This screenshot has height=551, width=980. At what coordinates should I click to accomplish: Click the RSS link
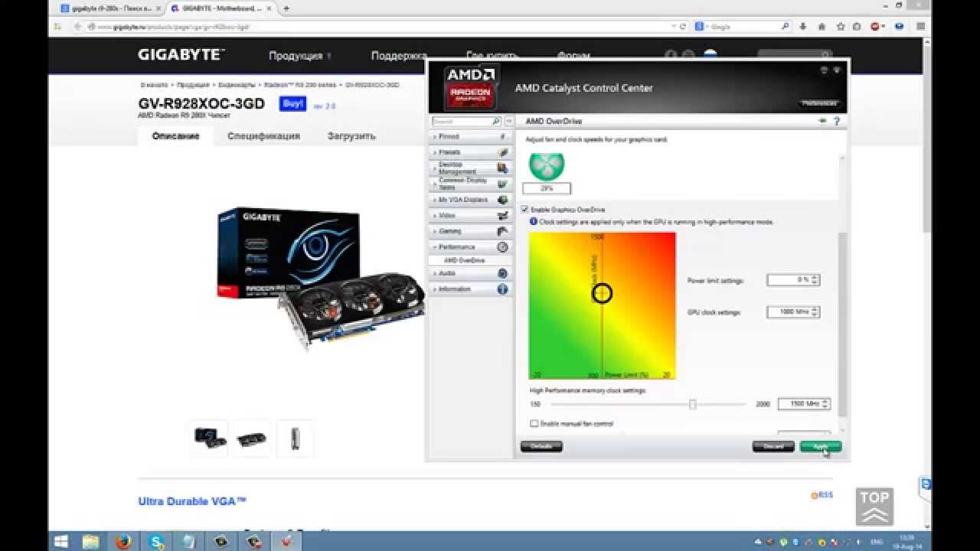click(822, 495)
